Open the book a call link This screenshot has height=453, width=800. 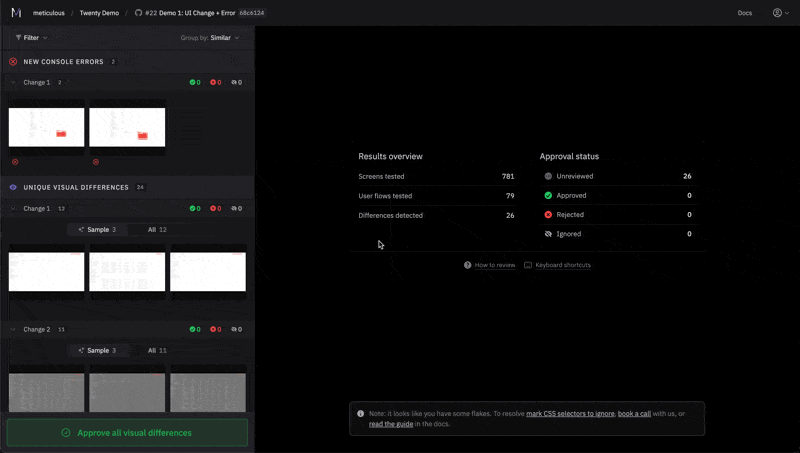pos(634,414)
